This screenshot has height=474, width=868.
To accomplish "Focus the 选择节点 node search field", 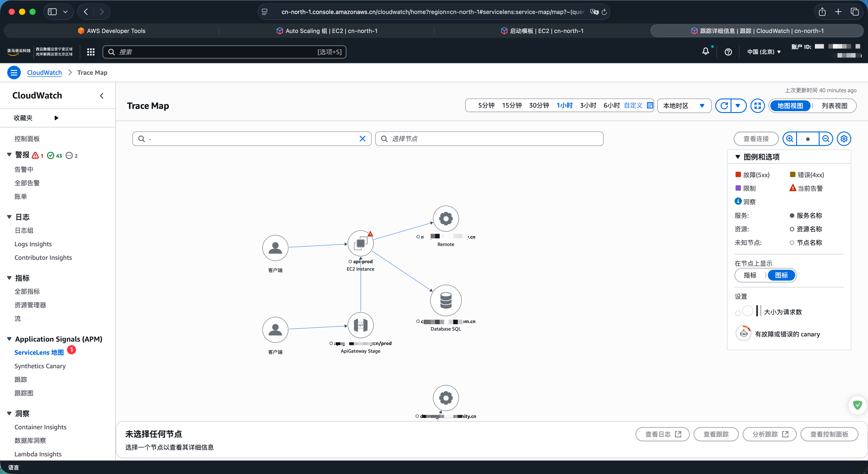I will click(489, 139).
